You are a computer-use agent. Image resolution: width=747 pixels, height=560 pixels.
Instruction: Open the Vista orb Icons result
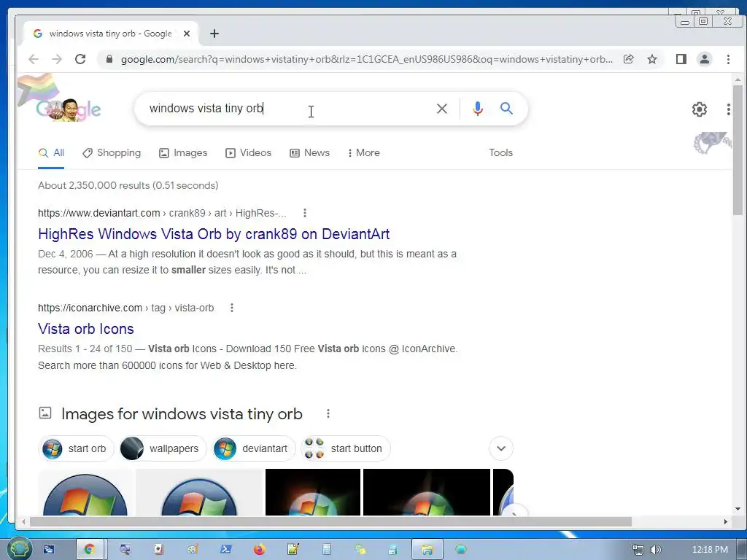[x=86, y=329]
